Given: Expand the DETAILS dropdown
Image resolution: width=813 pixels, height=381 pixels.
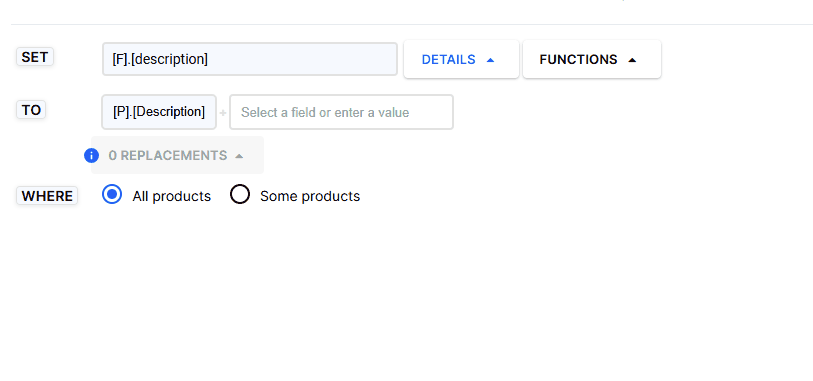Looking at the screenshot, I should (461, 60).
